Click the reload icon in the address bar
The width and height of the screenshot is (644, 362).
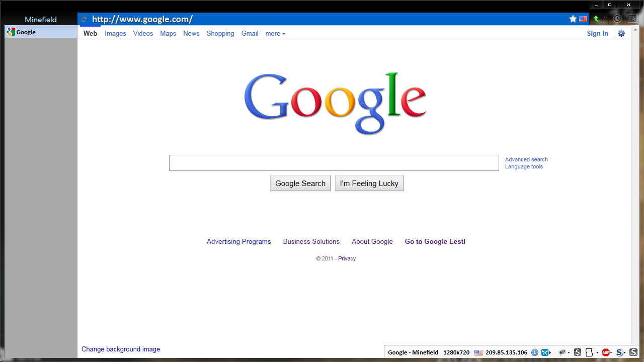click(84, 19)
